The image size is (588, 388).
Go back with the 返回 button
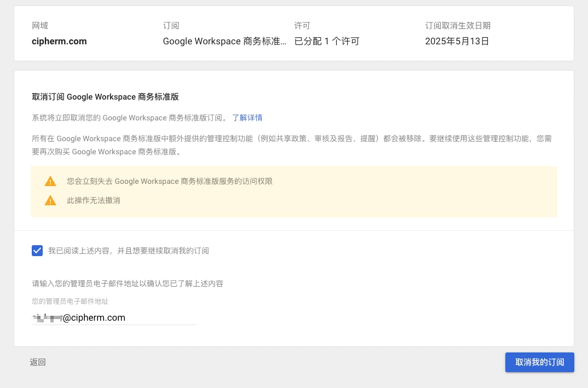point(37,362)
